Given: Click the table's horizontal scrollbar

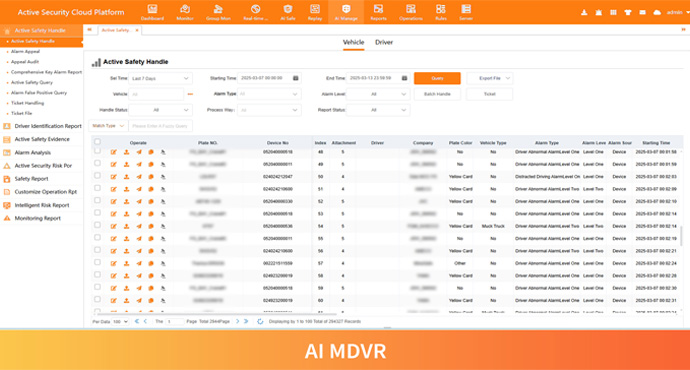Looking at the screenshot, I should (x=217, y=314).
